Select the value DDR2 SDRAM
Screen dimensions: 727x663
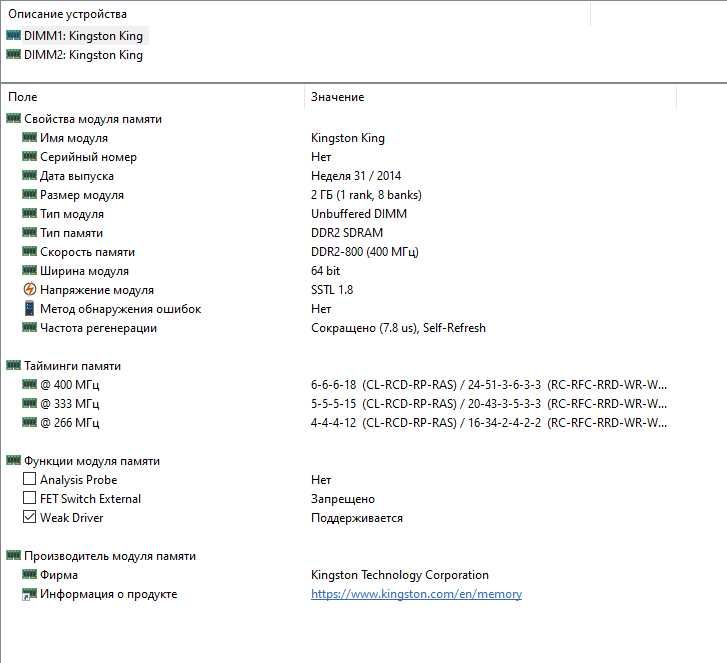[347, 233]
